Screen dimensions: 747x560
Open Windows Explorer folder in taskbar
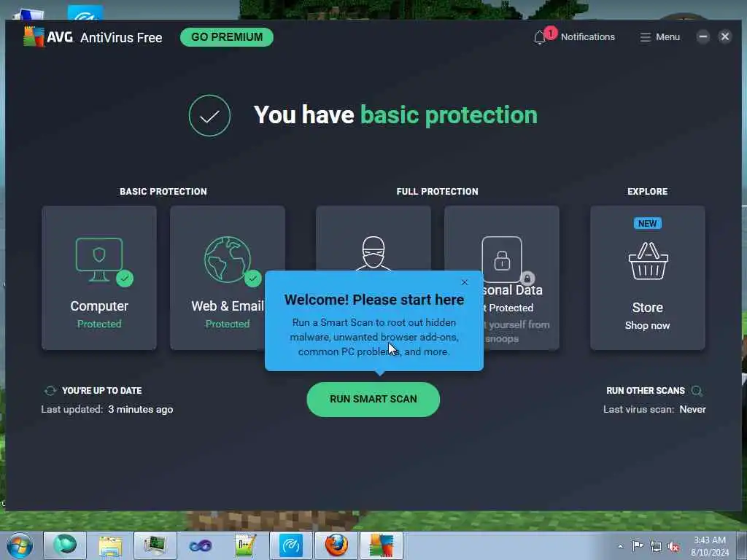coord(111,545)
